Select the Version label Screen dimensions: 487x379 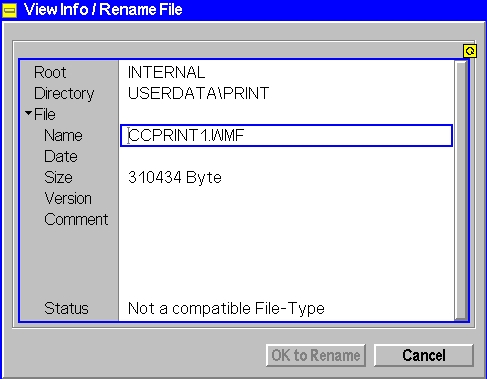[x=68, y=198]
